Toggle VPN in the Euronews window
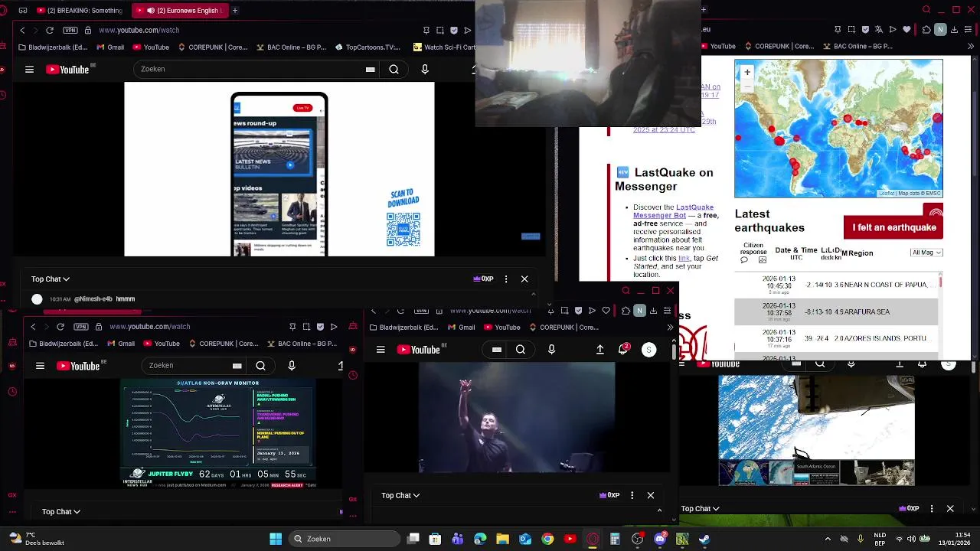 tap(70, 30)
